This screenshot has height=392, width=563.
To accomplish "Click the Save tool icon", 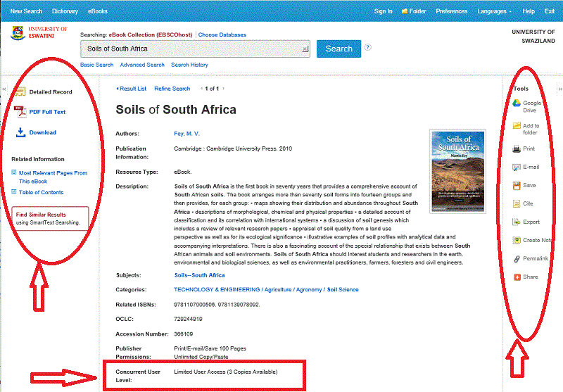I will coord(517,186).
